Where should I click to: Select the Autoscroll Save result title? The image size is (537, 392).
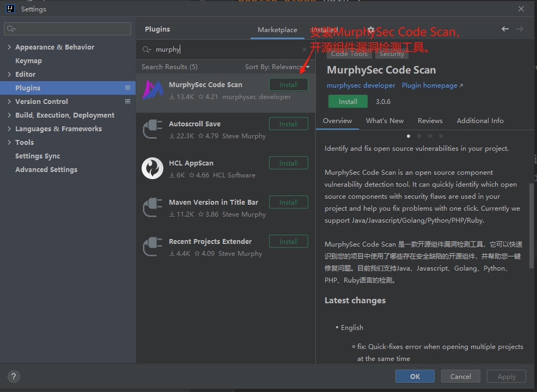194,124
